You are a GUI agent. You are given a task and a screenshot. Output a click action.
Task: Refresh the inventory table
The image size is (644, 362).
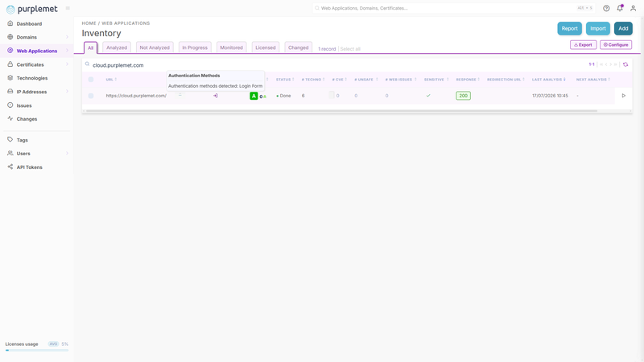pos(625,64)
